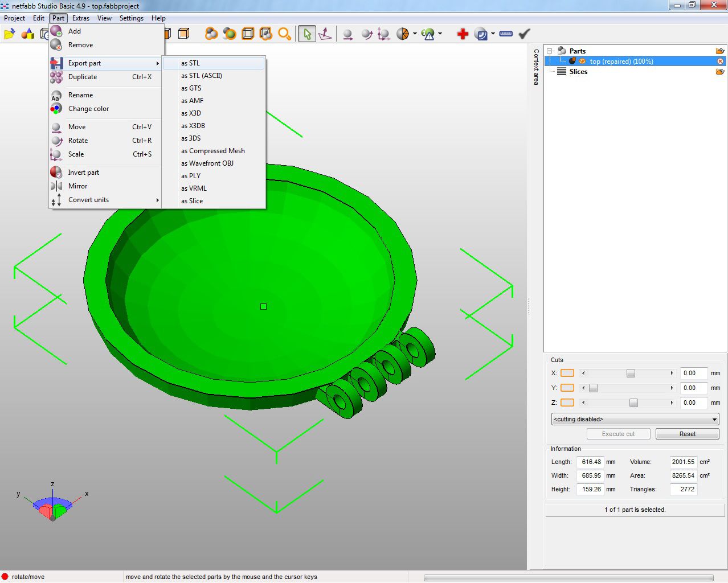Enable the Z axis cut checkbox
This screenshot has width=728, height=583.
coord(567,403)
